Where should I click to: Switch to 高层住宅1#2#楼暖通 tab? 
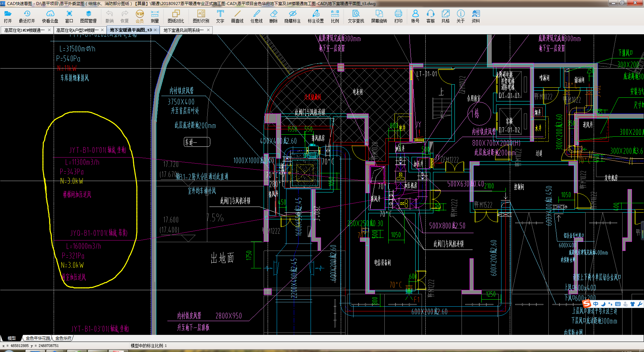24,30
